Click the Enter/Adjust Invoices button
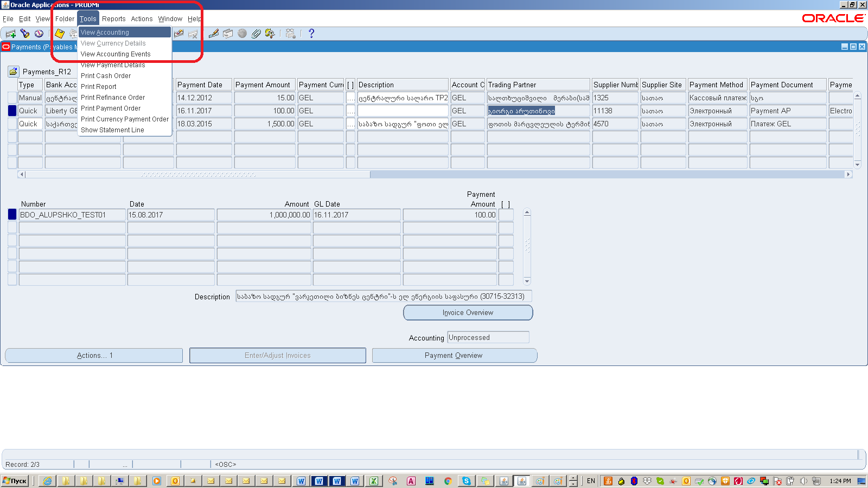Viewport: 868px width, 488px height. click(x=277, y=355)
